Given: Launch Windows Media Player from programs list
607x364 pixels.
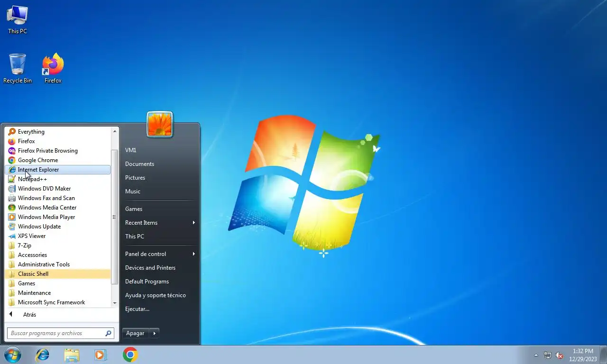Looking at the screenshot, I should 57,217.
